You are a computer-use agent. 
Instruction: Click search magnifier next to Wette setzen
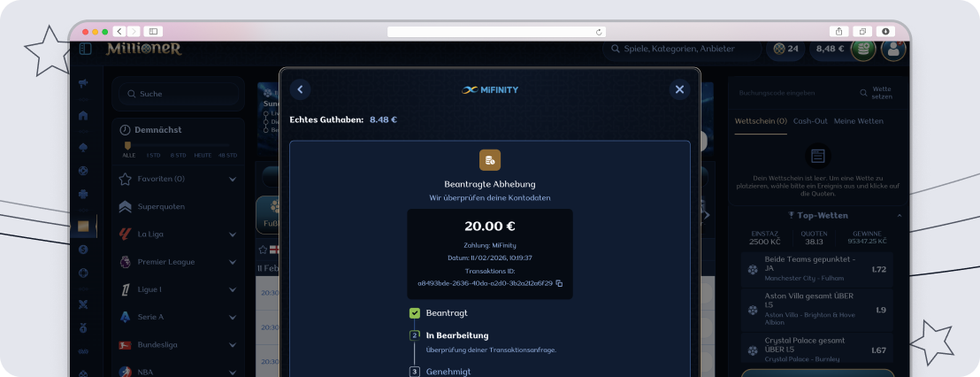(863, 93)
